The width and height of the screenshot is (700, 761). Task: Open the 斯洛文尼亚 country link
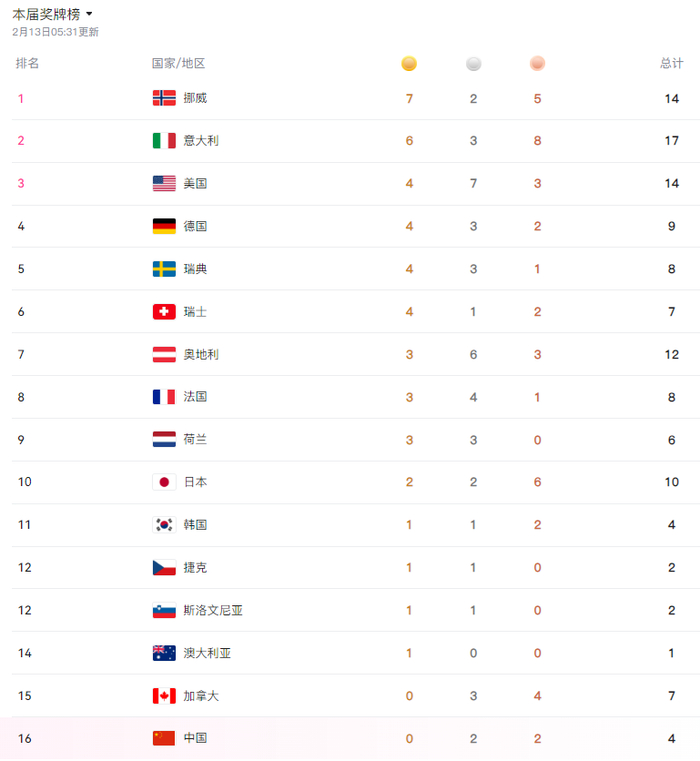[x=213, y=610]
